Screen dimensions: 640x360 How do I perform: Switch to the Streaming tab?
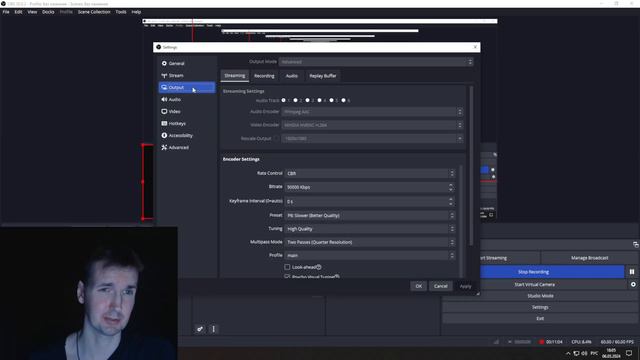pos(235,76)
